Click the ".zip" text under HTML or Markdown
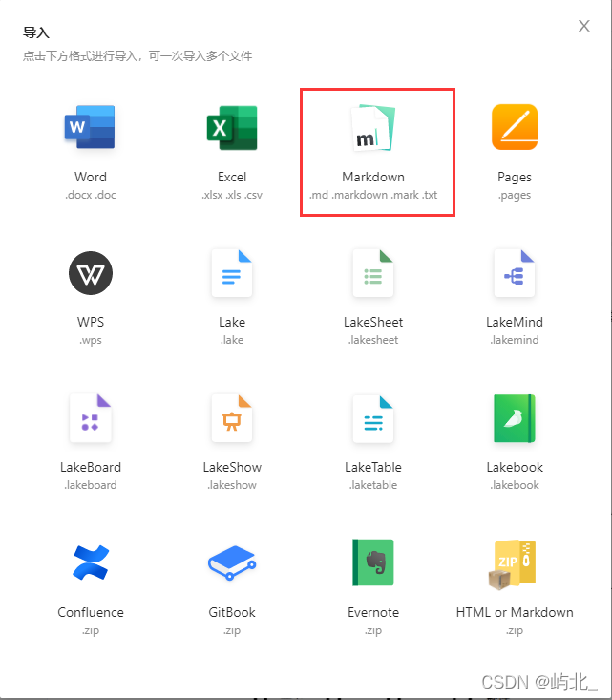The image size is (612, 700). click(x=515, y=630)
